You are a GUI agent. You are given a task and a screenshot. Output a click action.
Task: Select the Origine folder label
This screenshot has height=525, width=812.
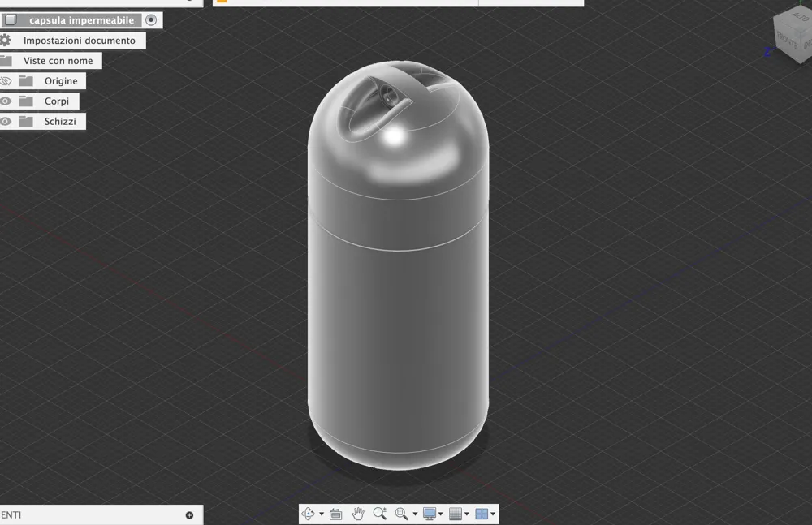pos(61,81)
